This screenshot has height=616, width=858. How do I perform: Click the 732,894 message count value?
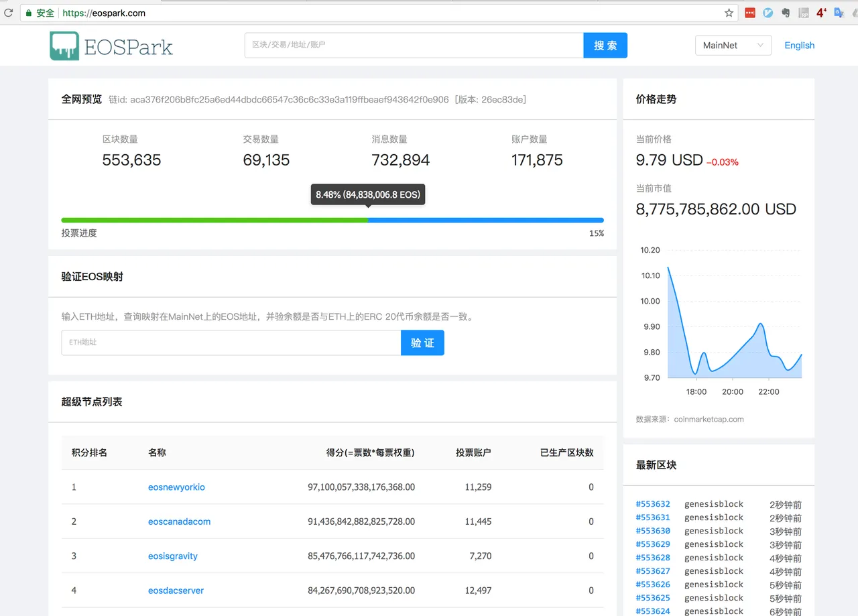[x=401, y=160]
